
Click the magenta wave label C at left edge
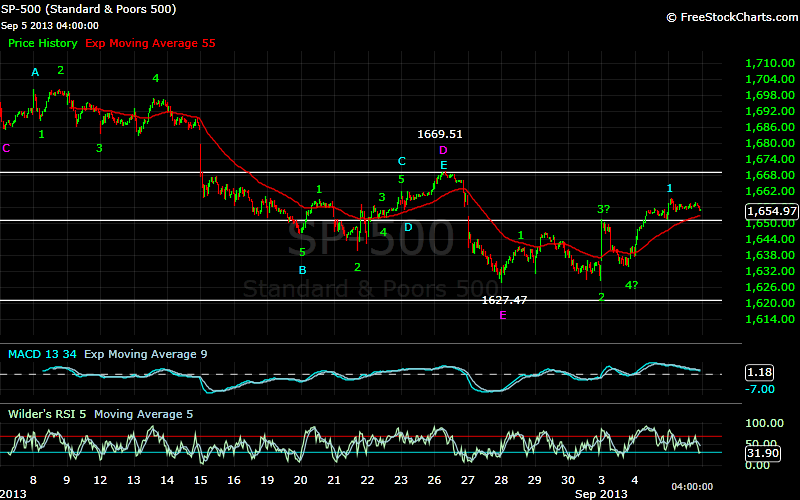(6, 148)
